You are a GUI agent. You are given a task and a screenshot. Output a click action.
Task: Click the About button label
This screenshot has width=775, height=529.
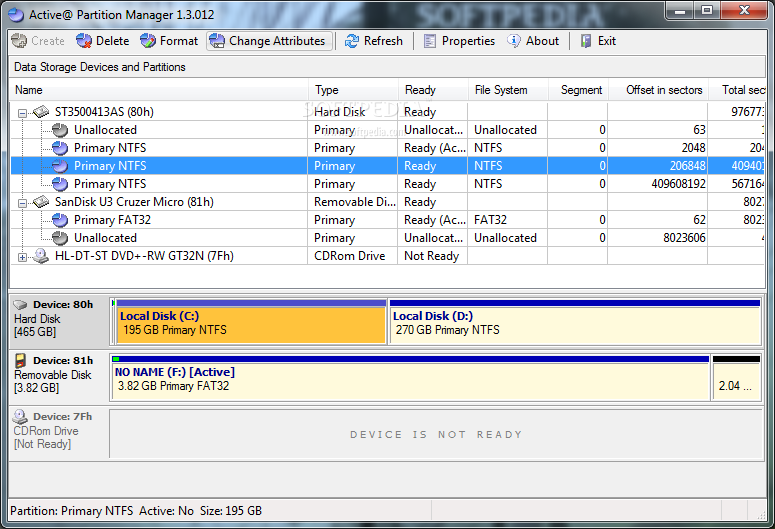tap(542, 41)
